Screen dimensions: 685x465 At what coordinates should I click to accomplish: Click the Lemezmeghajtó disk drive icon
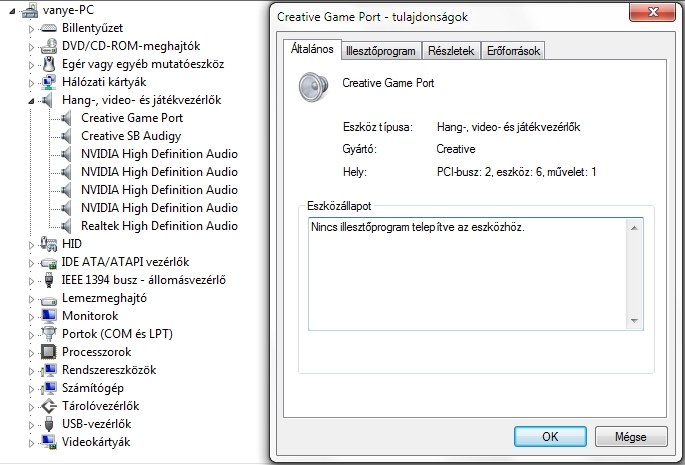point(48,300)
